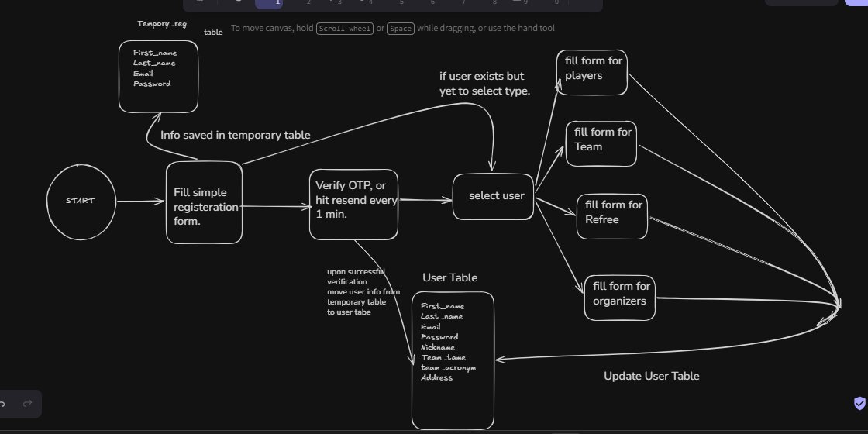The width and height of the screenshot is (868, 434).
Task: Click 'First_name' in the User Table box
Action: (443, 307)
